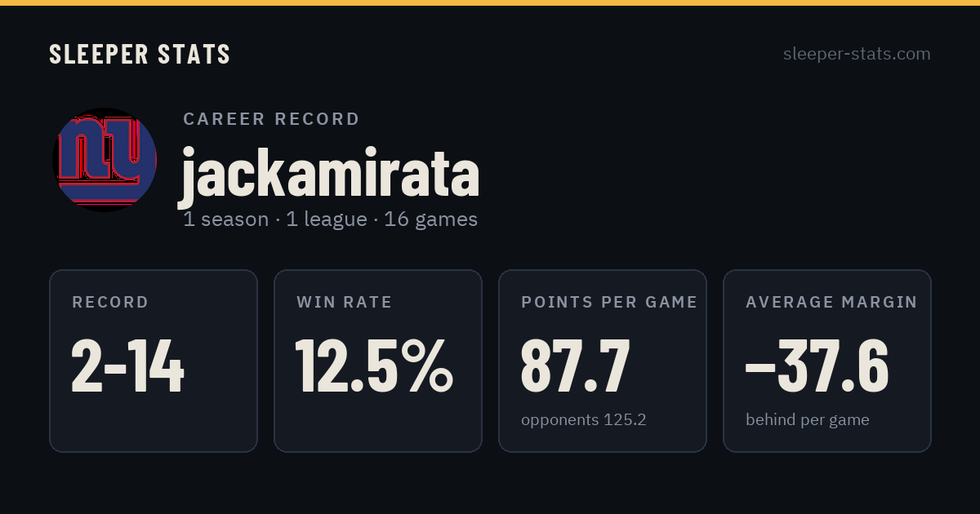Open the POINTS PER GAME card
Viewport: 980px width, 514px height.
coord(603,361)
